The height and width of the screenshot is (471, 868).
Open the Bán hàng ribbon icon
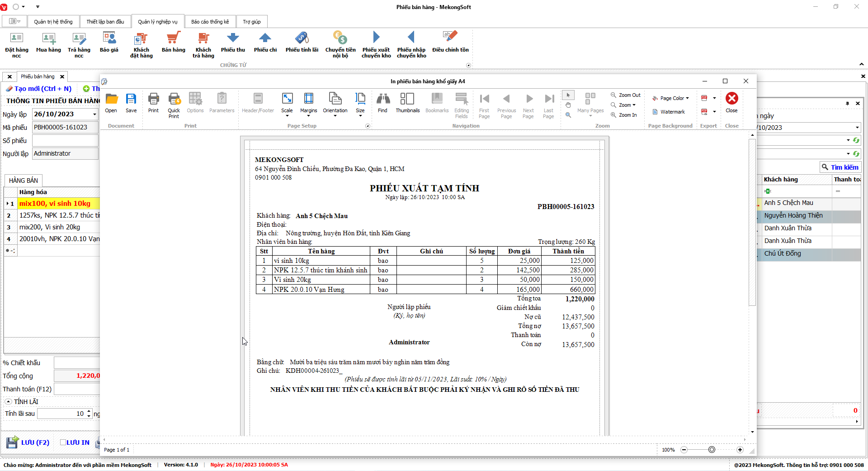[x=174, y=43]
